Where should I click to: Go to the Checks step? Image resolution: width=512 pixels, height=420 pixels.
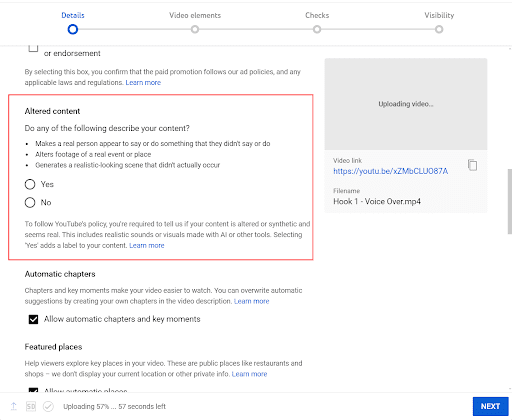tap(317, 15)
